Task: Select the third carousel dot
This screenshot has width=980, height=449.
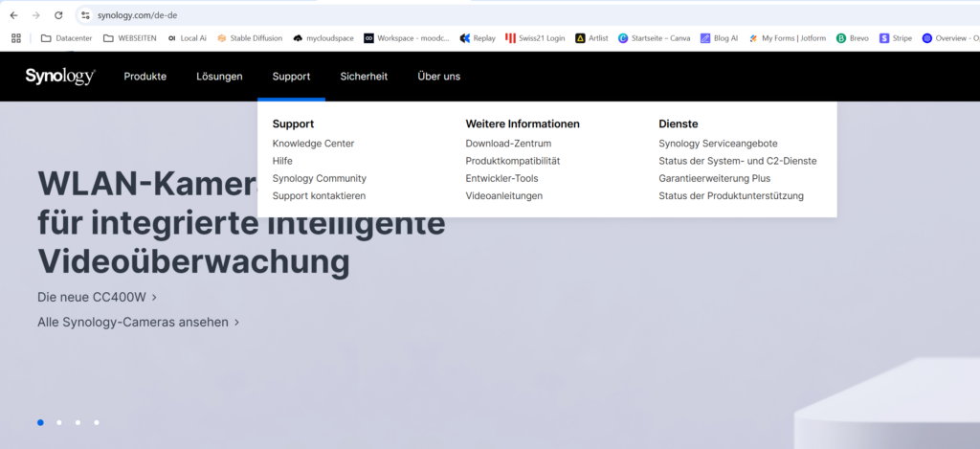Action: (78, 423)
